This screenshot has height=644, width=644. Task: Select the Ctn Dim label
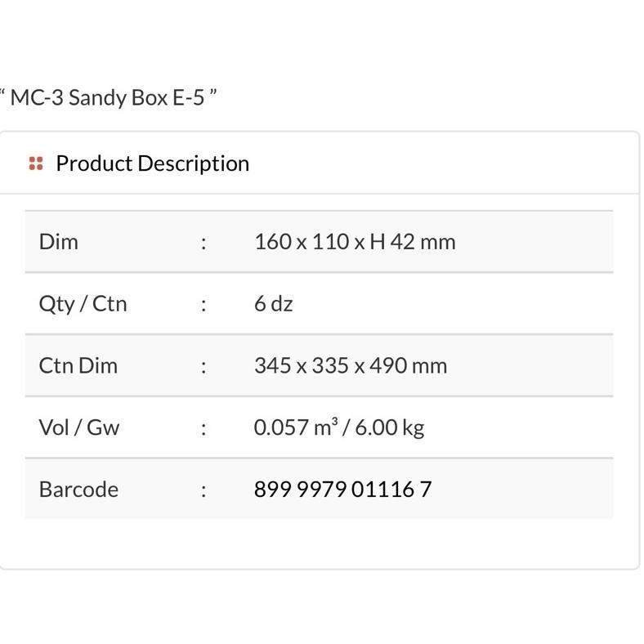(x=78, y=365)
